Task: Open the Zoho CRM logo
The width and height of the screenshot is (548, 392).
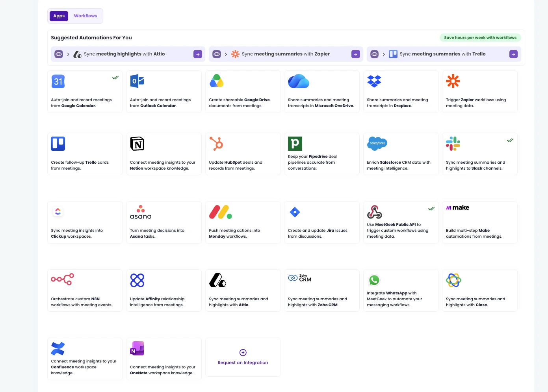Action: click(x=300, y=278)
